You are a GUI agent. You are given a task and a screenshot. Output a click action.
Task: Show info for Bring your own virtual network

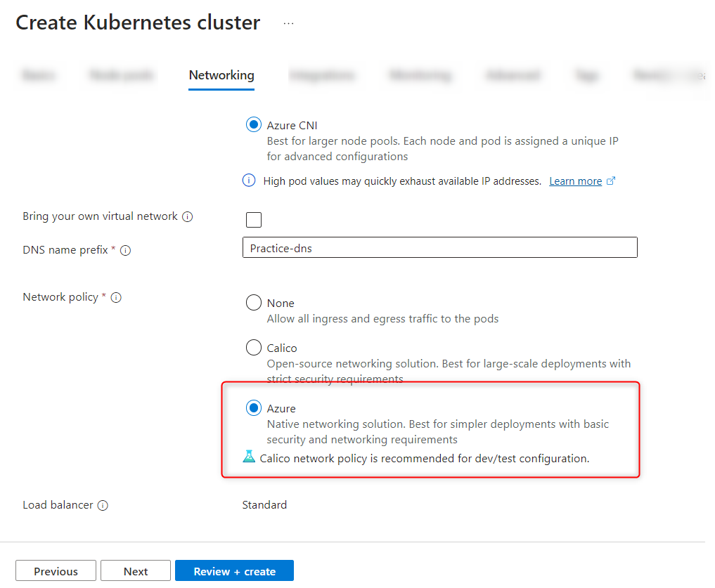(188, 217)
